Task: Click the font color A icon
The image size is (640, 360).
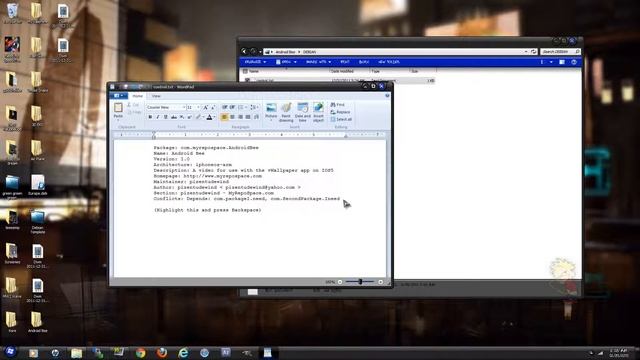Action: 209,117
